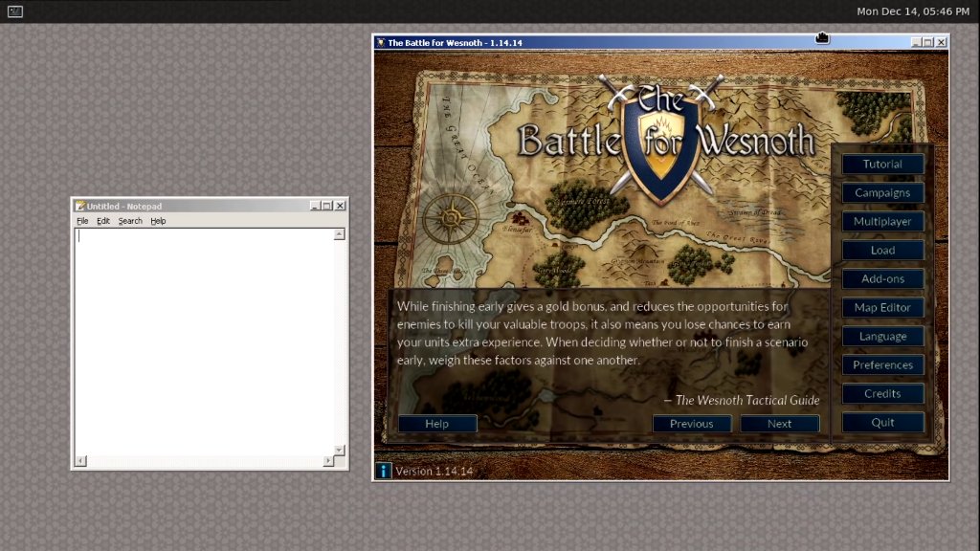Click the Untitled - Notepad title bar
This screenshot has width=980, height=551.
pyautogui.click(x=210, y=206)
